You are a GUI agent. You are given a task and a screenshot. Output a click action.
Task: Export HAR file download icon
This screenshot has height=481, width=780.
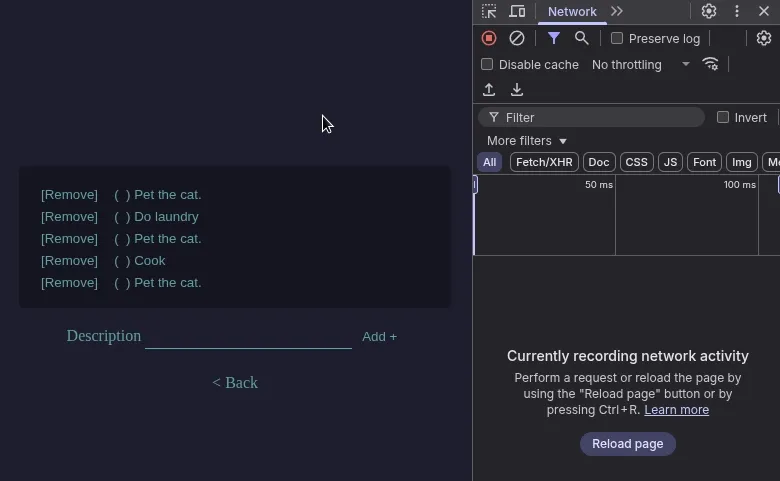[516, 90]
